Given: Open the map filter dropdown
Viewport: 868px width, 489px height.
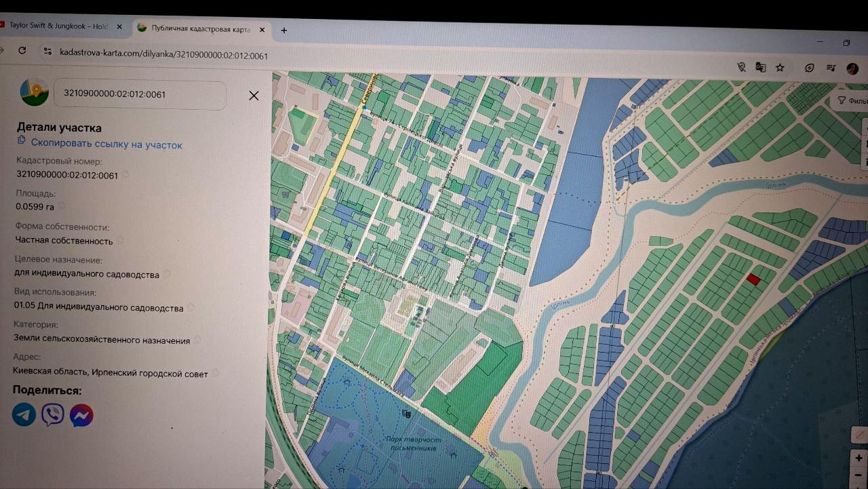Looking at the screenshot, I should (x=851, y=101).
